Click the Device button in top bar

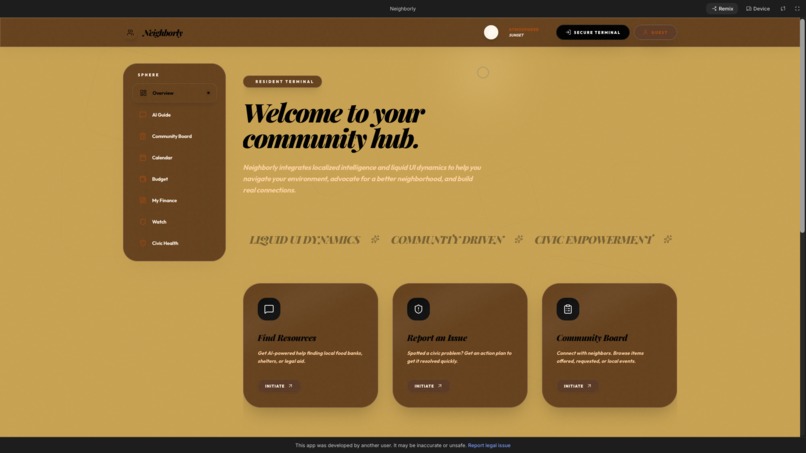(758, 9)
